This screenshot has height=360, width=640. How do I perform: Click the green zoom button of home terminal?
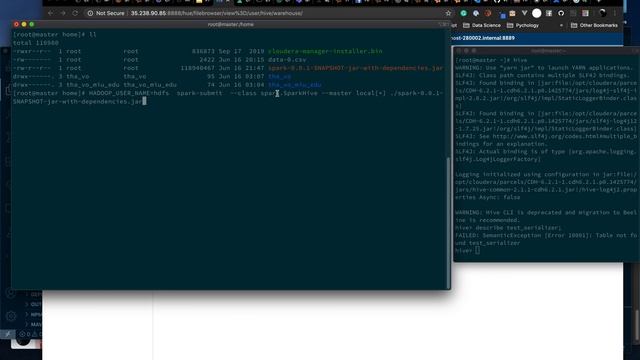32,24
